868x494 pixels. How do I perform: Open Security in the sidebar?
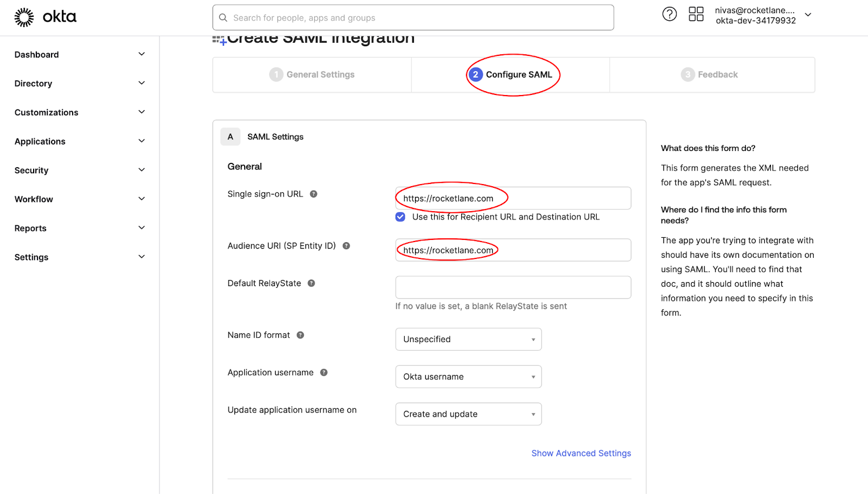point(31,170)
